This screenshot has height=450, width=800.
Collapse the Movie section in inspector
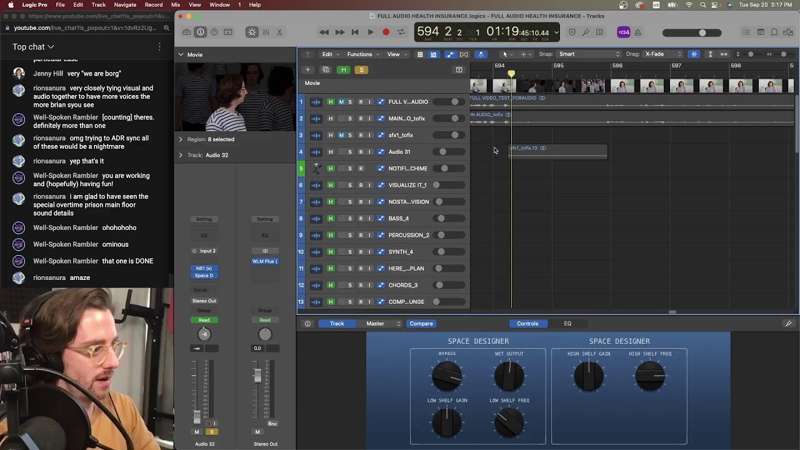[x=181, y=55]
